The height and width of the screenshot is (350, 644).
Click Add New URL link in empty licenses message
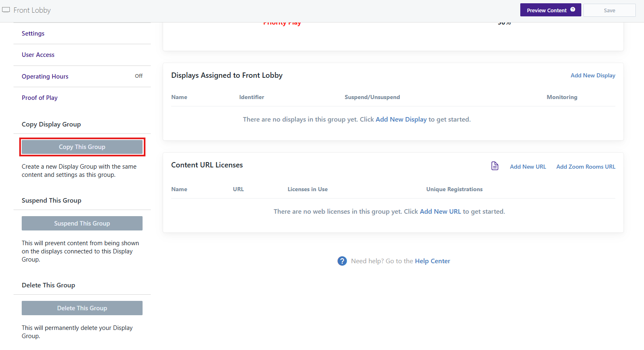(440, 212)
